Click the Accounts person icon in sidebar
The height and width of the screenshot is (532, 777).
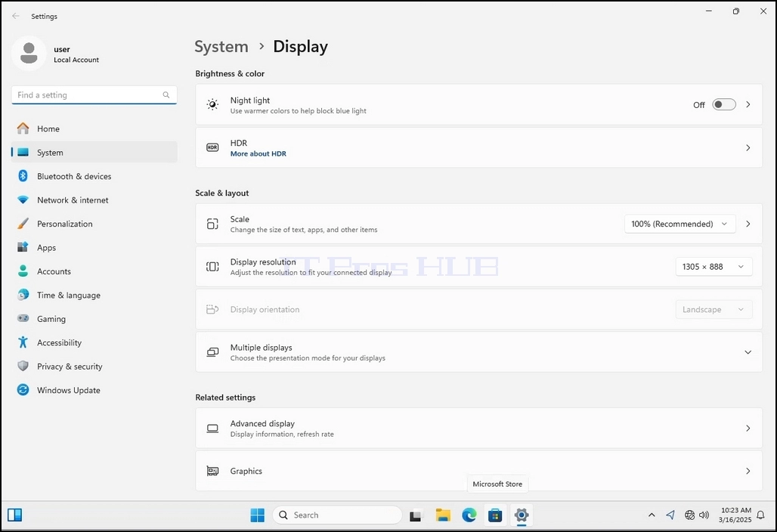click(23, 271)
